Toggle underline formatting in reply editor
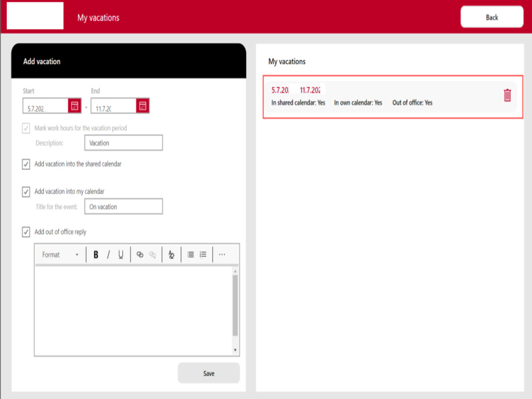 pyautogui.click(x=121, y=254)
